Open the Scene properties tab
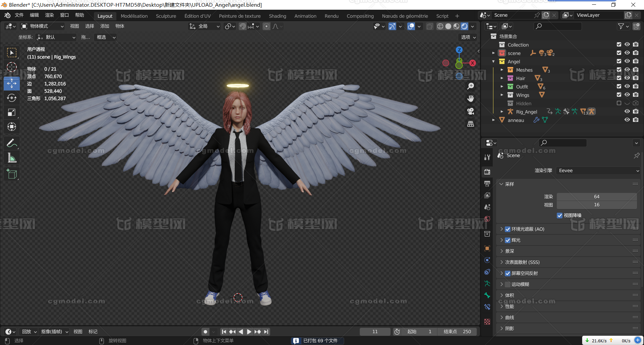Viewport: 644px width, 345px height. coord(487,207)
